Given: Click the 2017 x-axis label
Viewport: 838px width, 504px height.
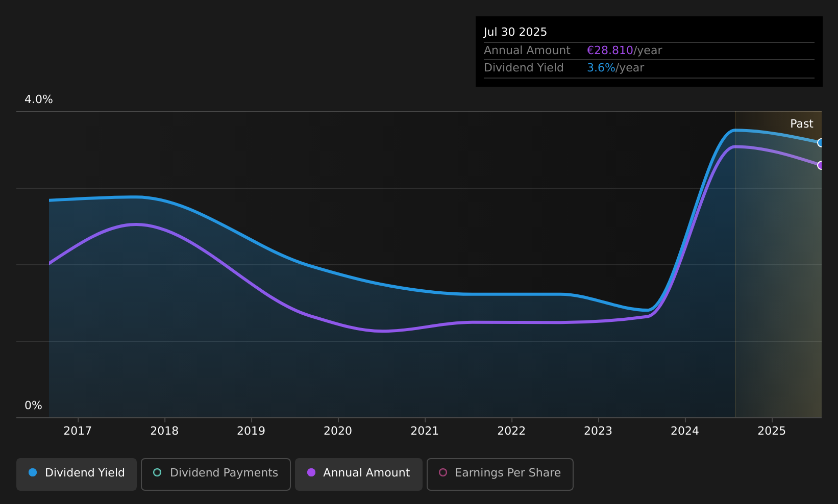Looking at the screenshot, I should 78,431.
